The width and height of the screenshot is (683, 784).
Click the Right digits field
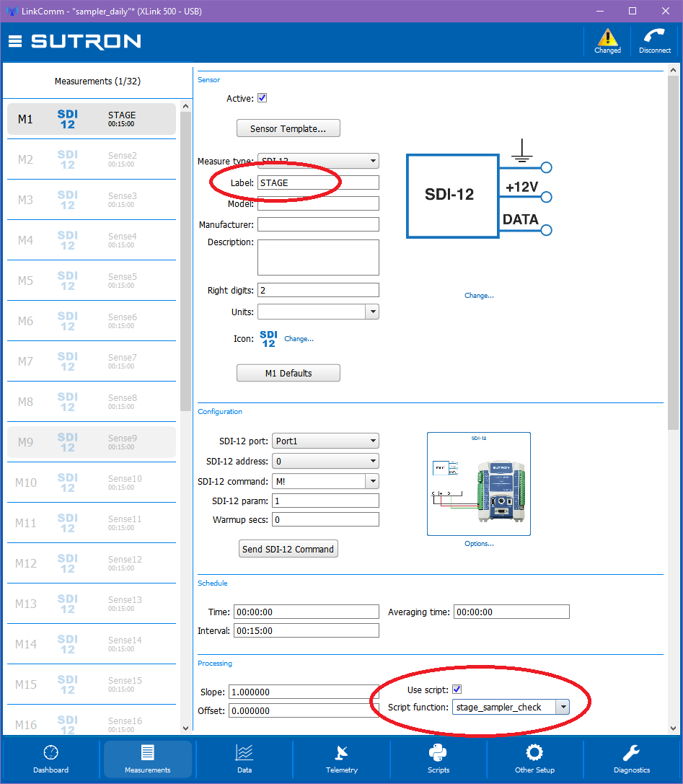[318, 290]
